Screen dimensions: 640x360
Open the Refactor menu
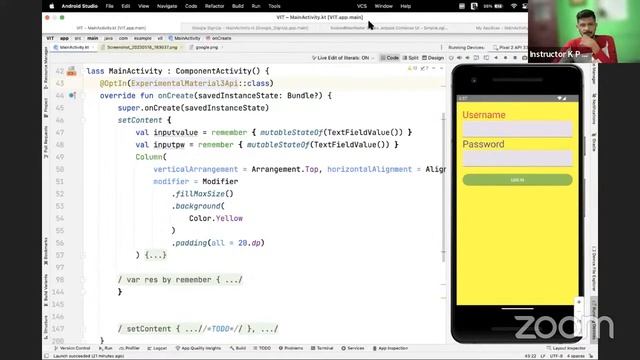tap(214, 6)
